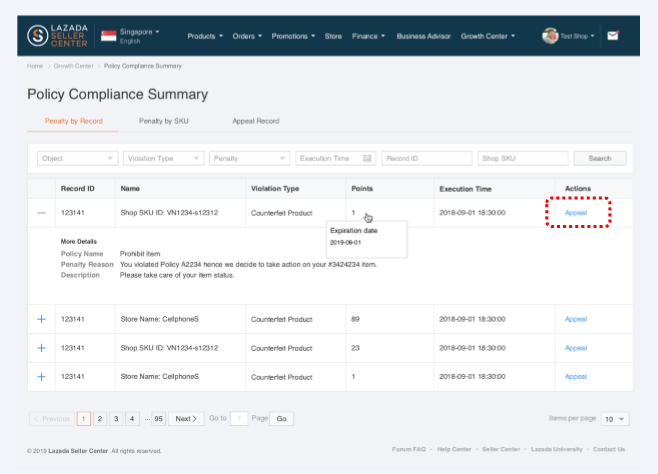Click the Search button
The image size is (658, 474).
point(600,159)
